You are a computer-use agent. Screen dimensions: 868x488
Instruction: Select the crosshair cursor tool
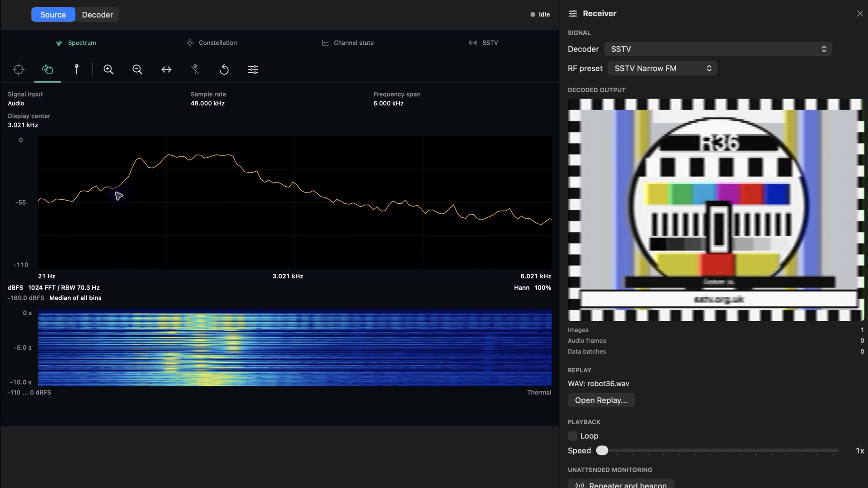pyautogui.click(x=19, y=70)
